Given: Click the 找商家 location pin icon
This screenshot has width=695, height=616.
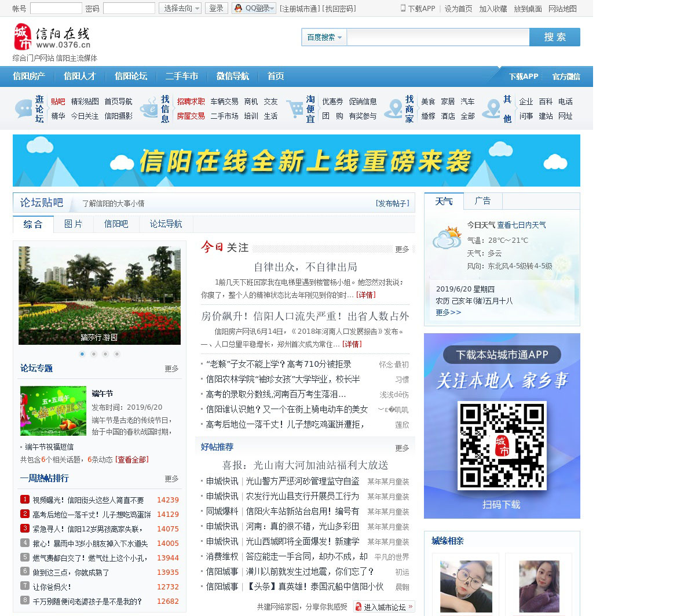Looking at the screenshot, I should point(394,108).
